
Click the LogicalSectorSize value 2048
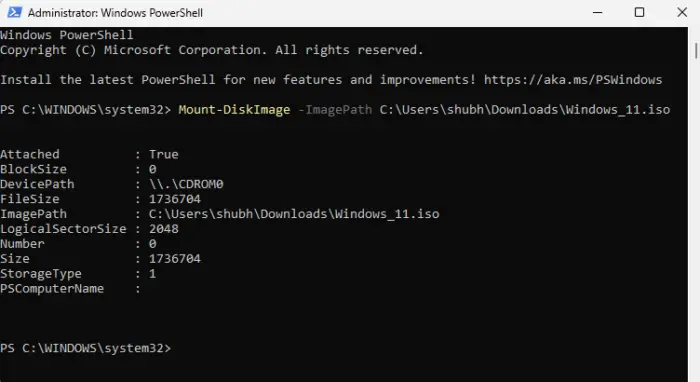163,229
